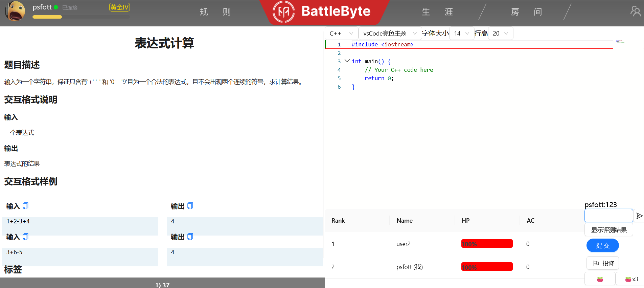
Task: Expand the line height 20 dropdown
Action: (x=500, y=34)
